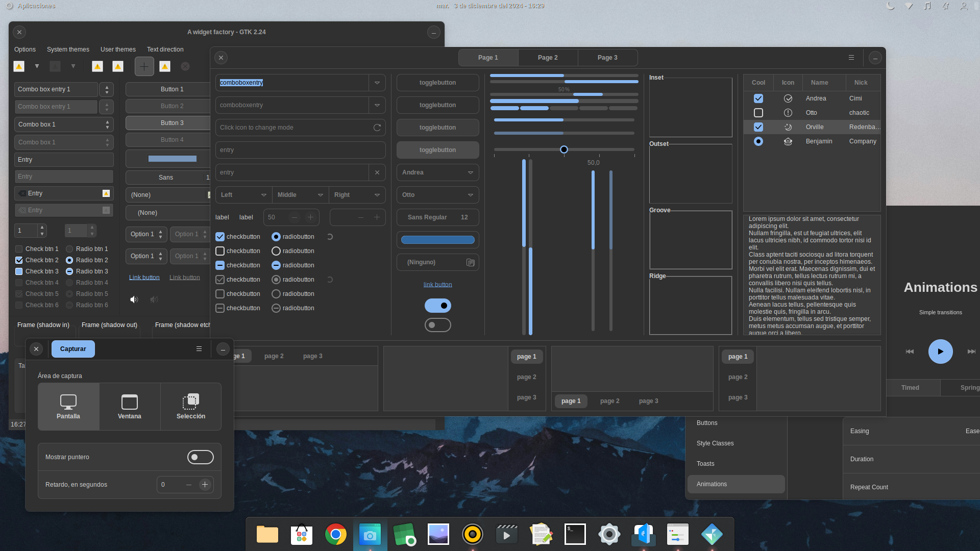Turn on the disabled switch below the blue one
Screen dimensions: 980x551
(x=437, y=325)
